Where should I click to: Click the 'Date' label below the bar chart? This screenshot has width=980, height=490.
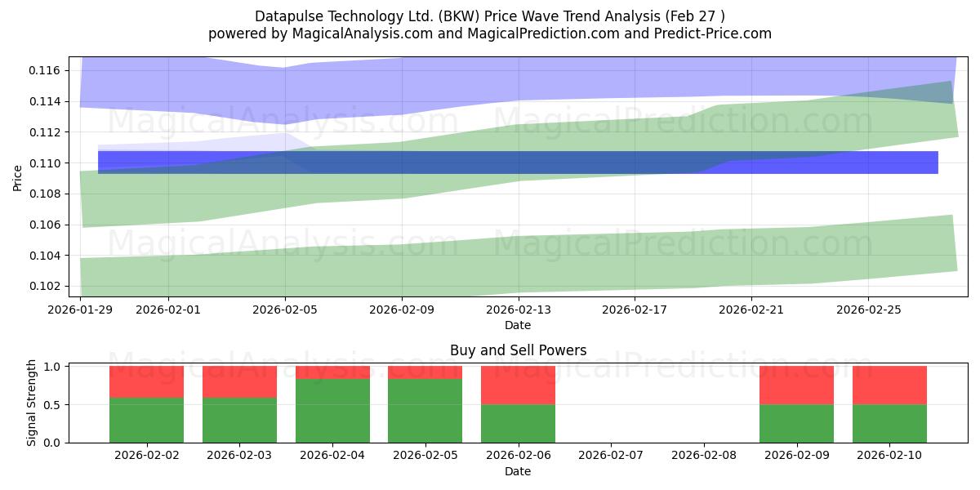pyautogui.click(x=518, y=471)
